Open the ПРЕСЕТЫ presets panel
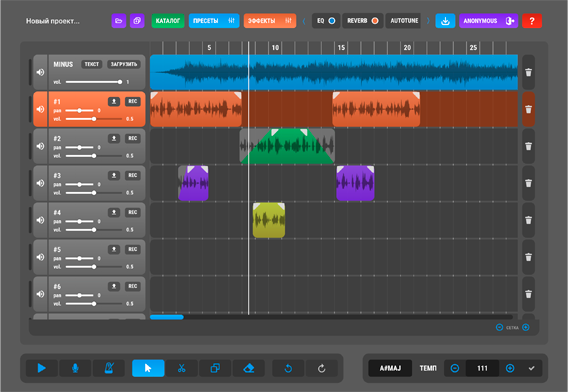 pyautogui.click(x=214, y=21)
